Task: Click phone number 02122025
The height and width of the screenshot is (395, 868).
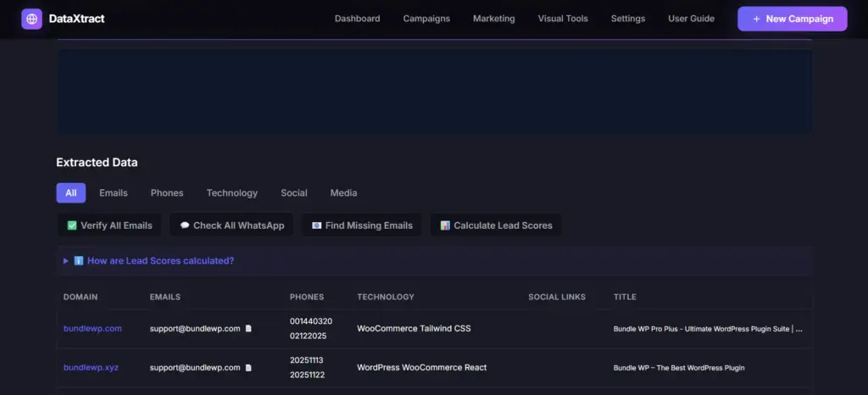Action: click(309, 336)
